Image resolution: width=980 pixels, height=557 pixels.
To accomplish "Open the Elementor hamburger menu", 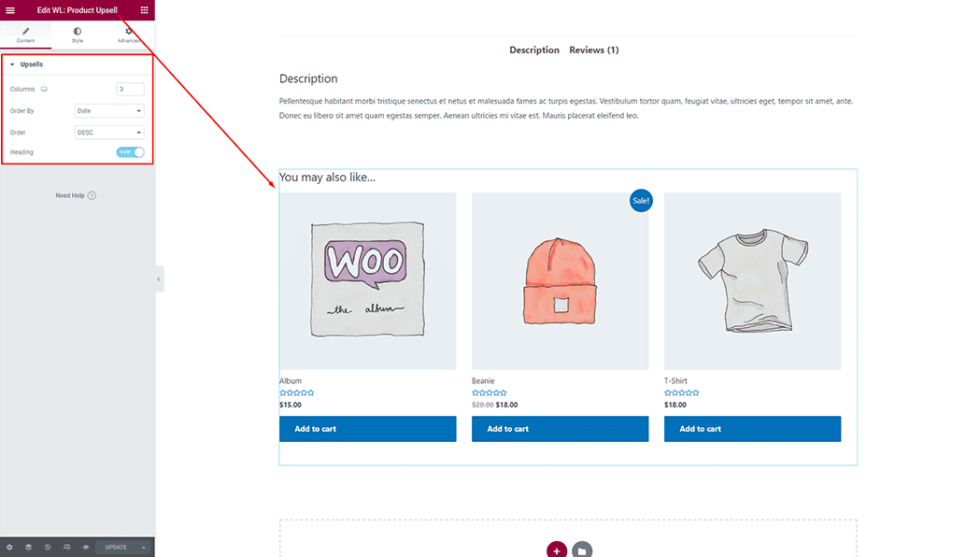I will [11, 9].
